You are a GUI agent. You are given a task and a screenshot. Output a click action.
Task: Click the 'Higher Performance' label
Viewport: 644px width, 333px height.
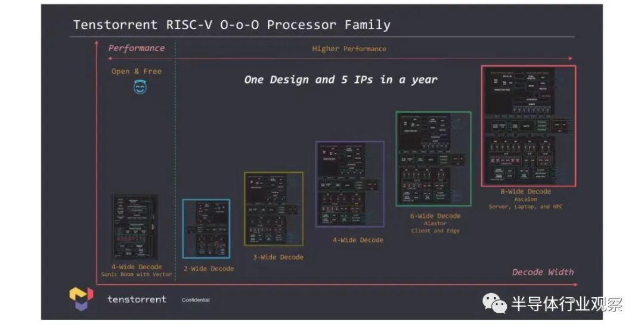(349, 49)
